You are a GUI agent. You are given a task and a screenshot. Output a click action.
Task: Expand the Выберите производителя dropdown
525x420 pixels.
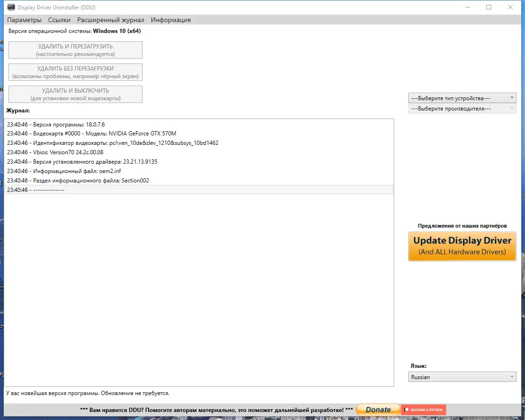pyautogui.click(x=462, y=108)
